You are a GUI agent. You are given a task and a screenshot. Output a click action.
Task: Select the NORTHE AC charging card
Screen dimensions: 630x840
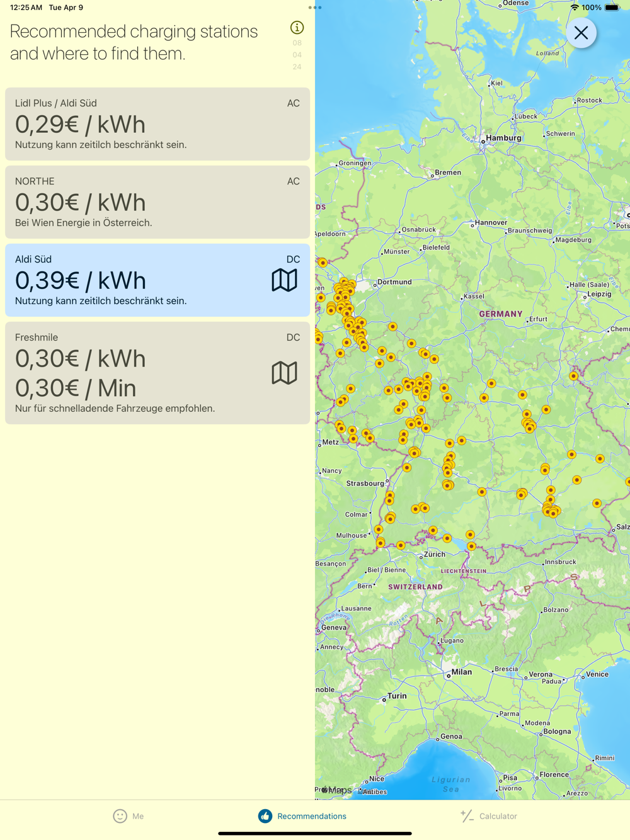pyautogui.click(x=157, y=201)
